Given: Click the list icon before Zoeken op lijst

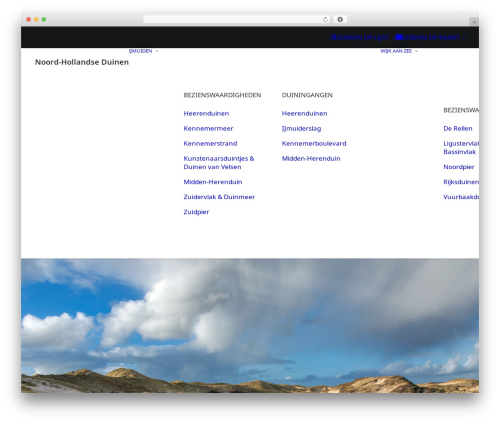Looking at the screenshot, I should [333, 37].
